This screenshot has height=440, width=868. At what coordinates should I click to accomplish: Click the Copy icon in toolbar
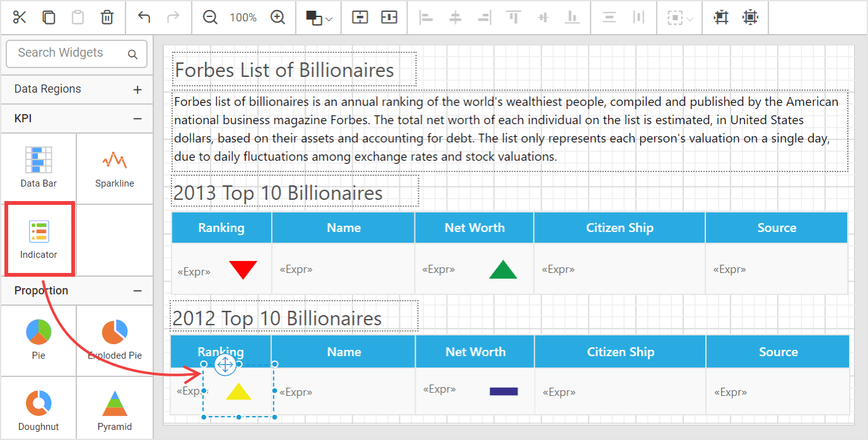pos(49,17)
